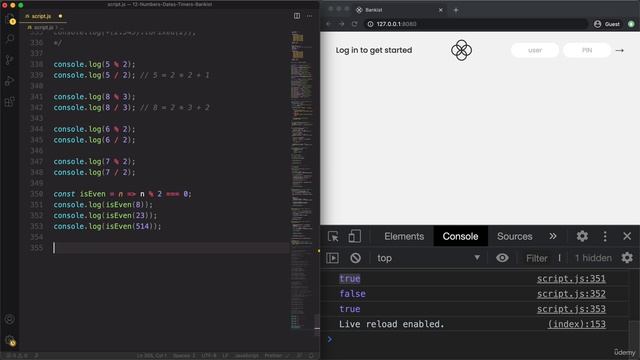This screenshot has height=360, width=640.
Task: Open the Source Control icon
Action: tap(10, 60)
